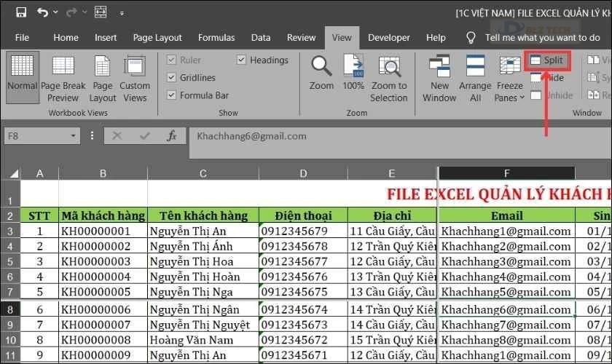Screen dimensions: 612x364
Task: Open the Redo history dropdown arrow
Action: [85, 12]
